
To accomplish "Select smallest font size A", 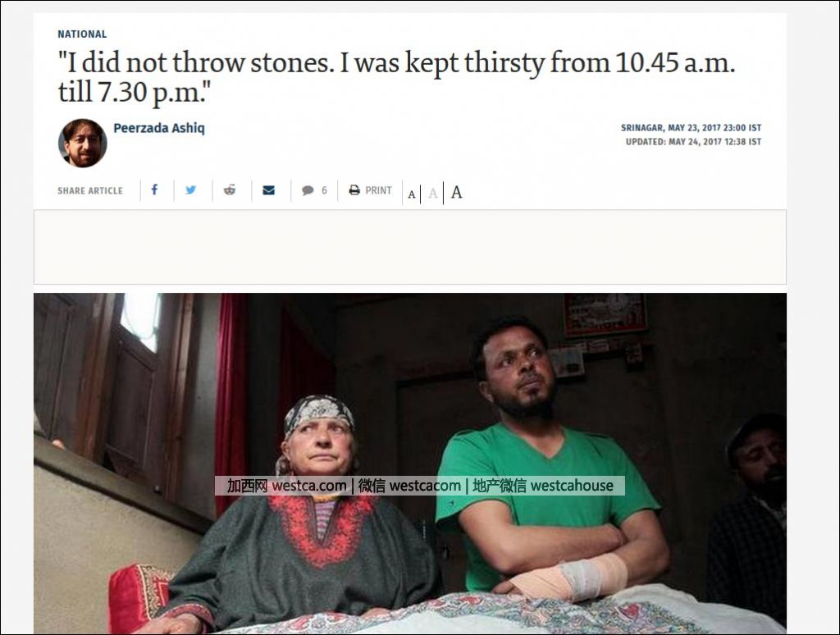I will pyautogui.click(x=412, y=194).
